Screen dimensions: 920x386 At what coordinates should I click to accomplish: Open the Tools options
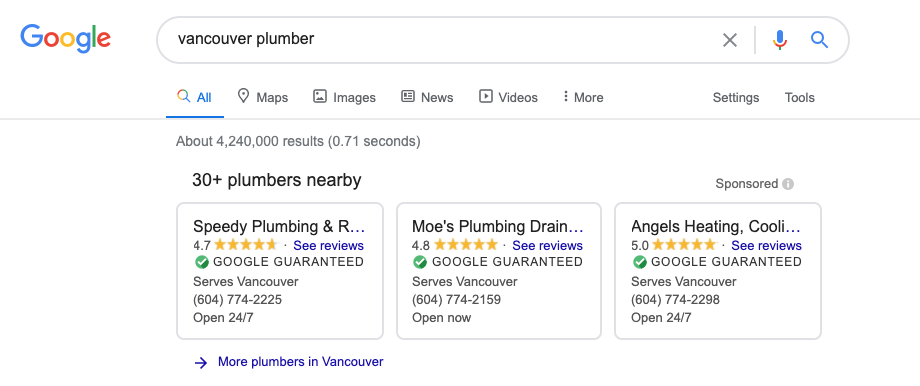pyautogui.click(x=799, y=97)
